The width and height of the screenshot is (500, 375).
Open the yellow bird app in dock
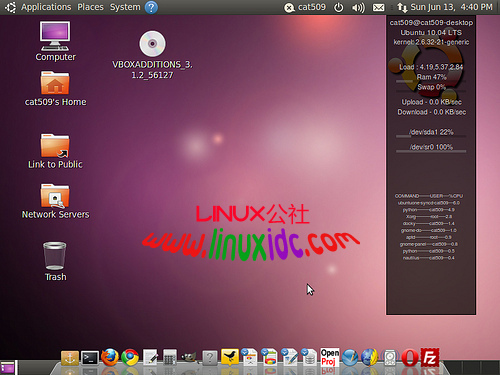click(x=230, y=358)
